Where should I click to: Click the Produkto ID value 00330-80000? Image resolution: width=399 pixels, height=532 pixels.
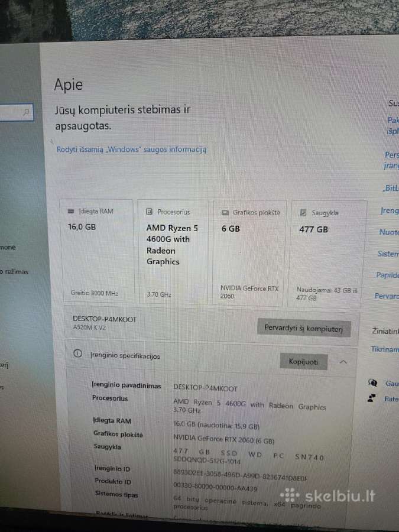click(x=215, y=487)
